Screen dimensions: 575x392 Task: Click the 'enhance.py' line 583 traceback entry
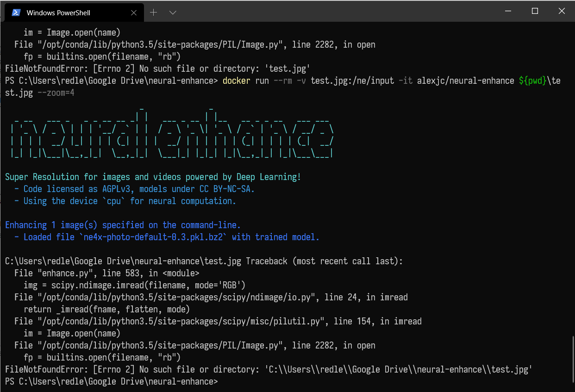pos(106,273)
